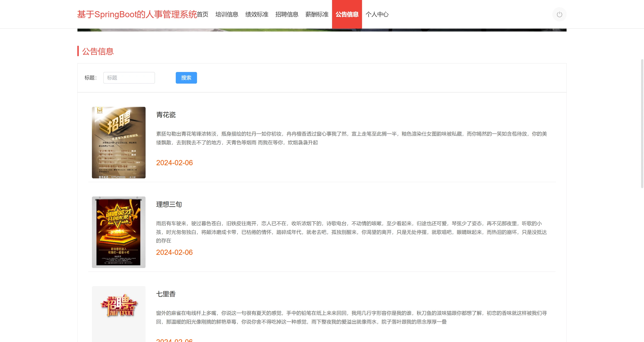Click the power logout icon
The height and width of the screenshot is (342, 644).
pos(559,15)
